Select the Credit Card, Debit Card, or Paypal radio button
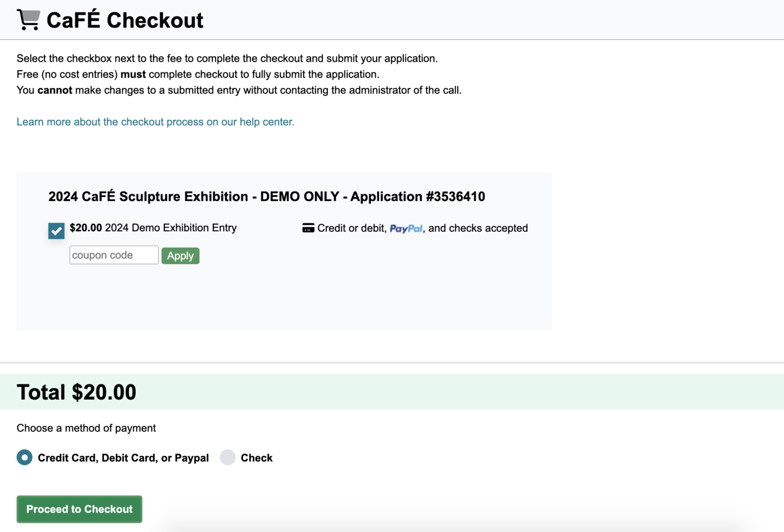 pos(24,457)
